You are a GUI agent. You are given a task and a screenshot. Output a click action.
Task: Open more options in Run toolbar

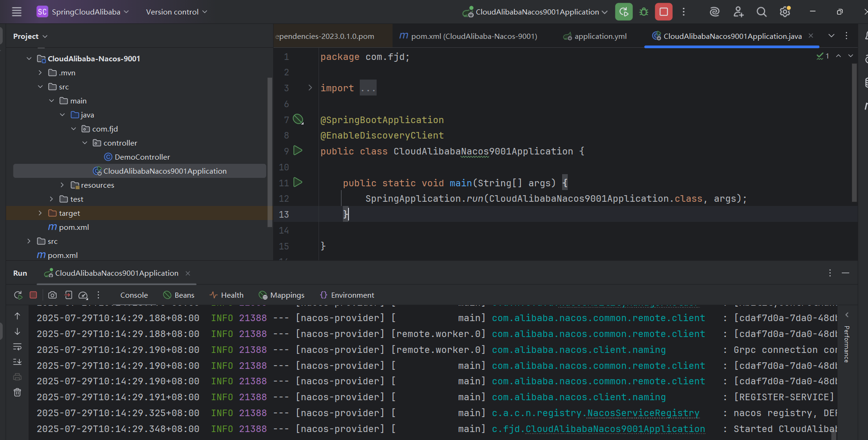[98, 295]
